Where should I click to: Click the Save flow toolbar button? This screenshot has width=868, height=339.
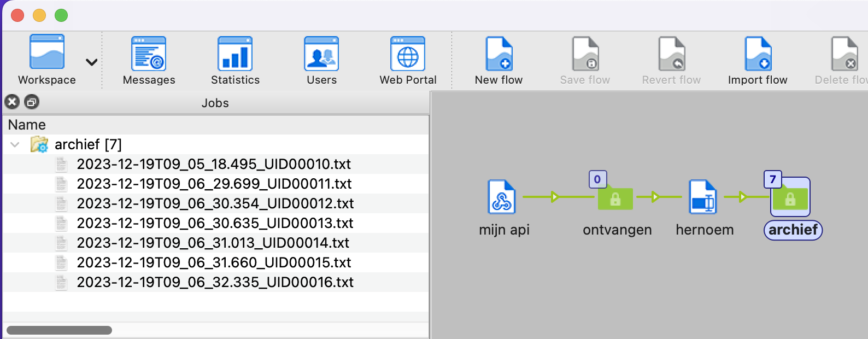click(585, 60)
